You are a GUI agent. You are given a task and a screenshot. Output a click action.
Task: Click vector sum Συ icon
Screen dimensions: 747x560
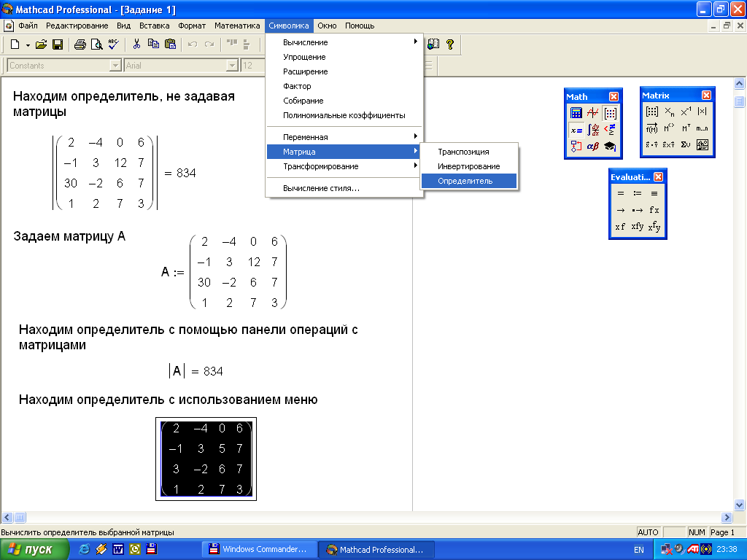(x=686, y=144)
